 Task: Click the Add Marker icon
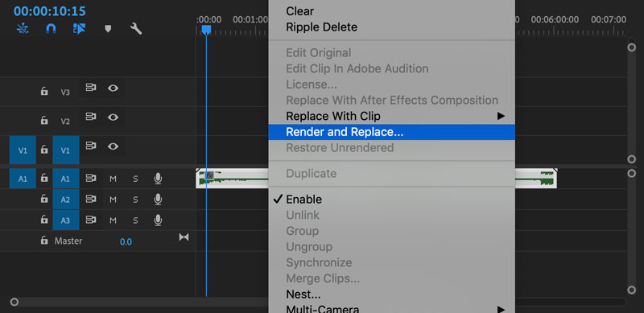(x=108, y=29)
